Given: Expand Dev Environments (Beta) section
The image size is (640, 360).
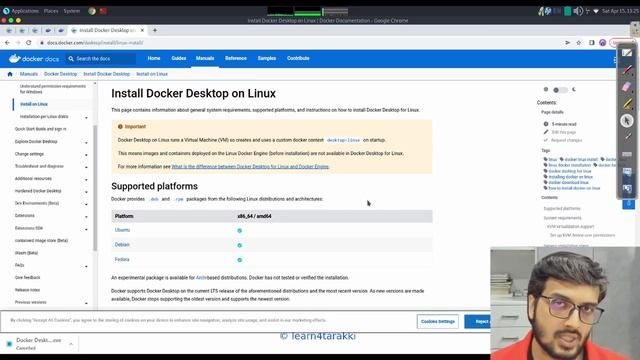Looking at the screenshot, I should coord(86,204).
